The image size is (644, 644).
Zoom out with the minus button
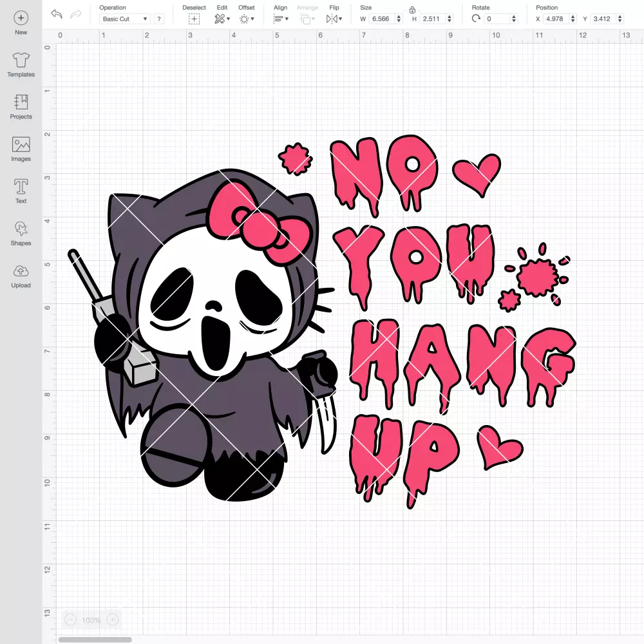point(71,620)
